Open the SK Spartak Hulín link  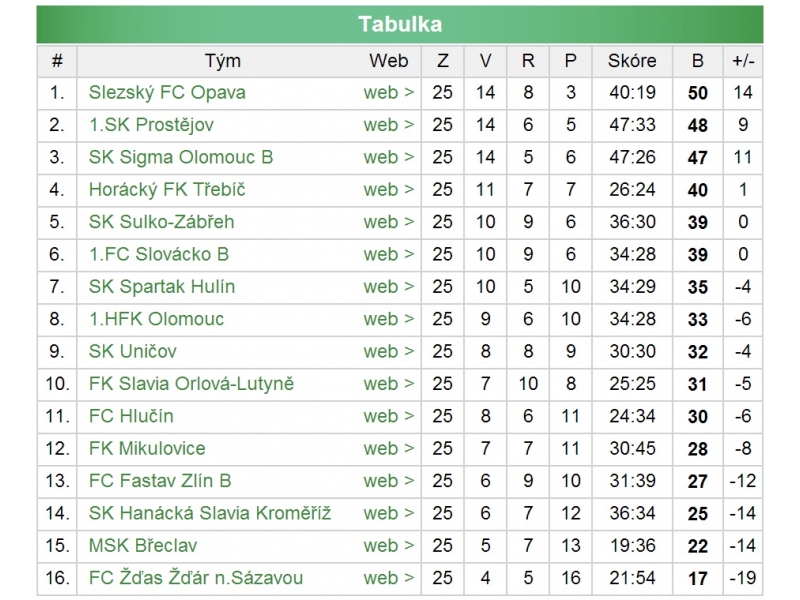162,287
